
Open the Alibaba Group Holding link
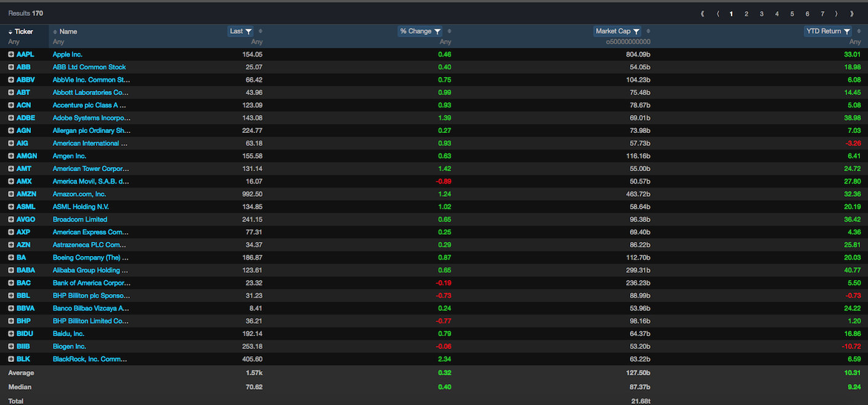(x=90, y=270)
